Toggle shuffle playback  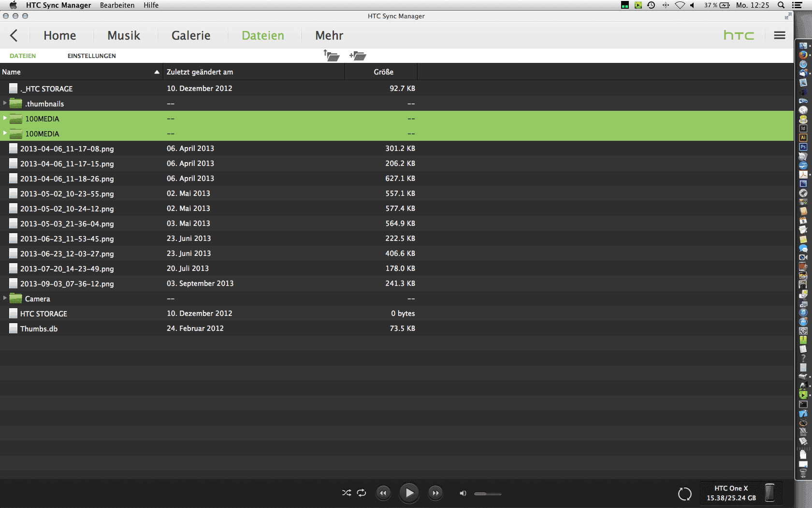347,493
